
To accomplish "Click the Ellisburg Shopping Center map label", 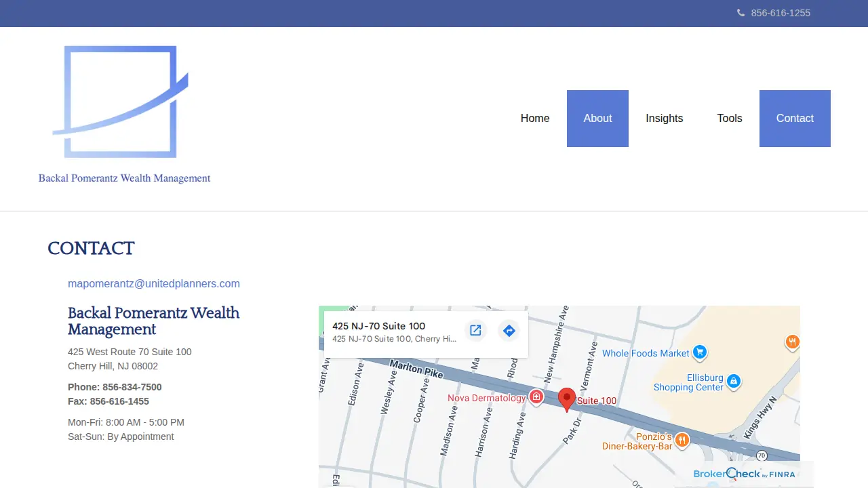I will pyautogui.click(x=688, y=382).
